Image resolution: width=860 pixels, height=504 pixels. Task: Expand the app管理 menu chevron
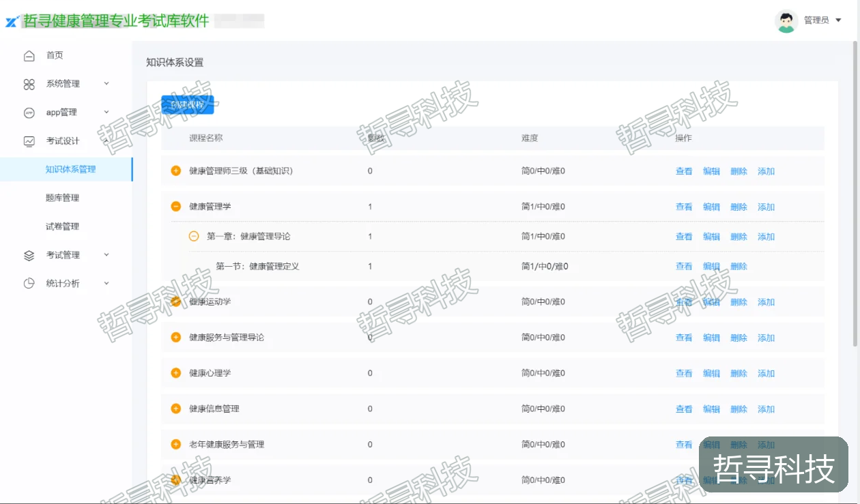tap(106, 113)
